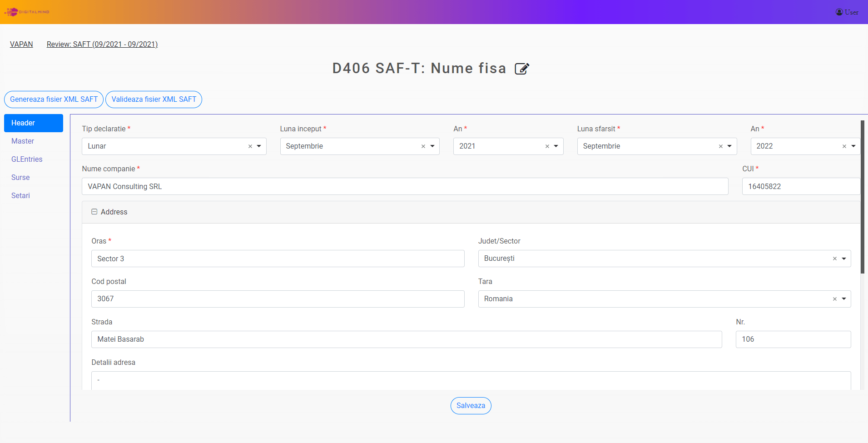Go to the Setari tab
Viewport: 868px width, 443px height.
[20, 196]
